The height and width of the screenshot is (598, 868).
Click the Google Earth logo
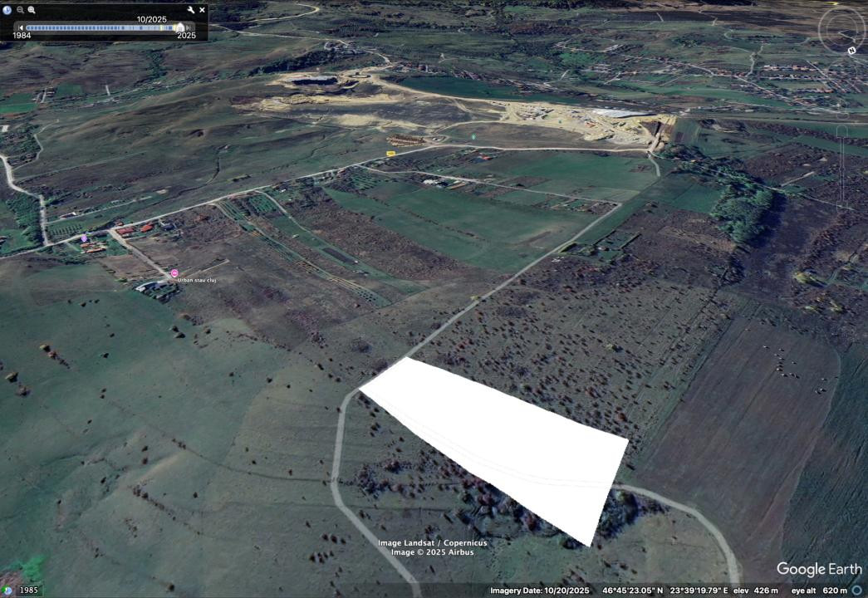coord(817,570)
